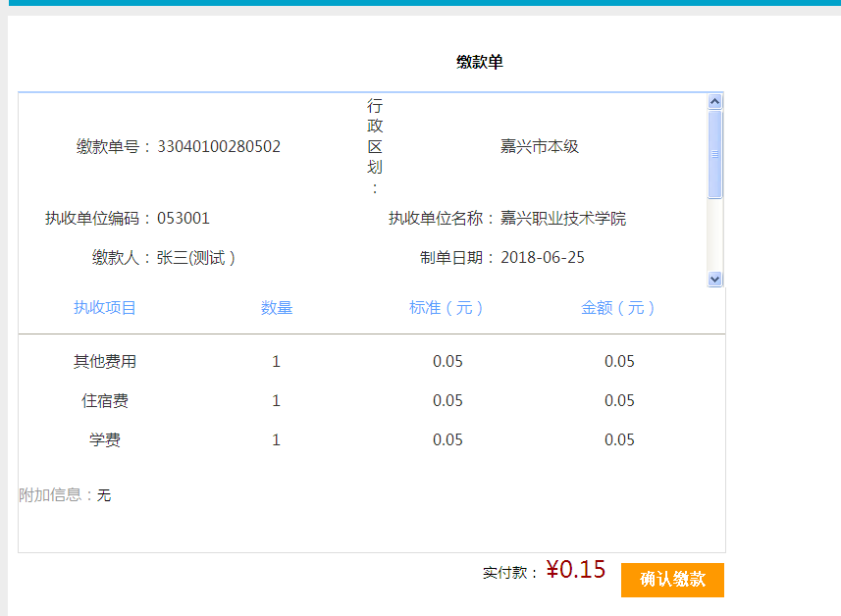The height and width of the screenshot is (616, 841).
Task: Click the date 2018-06-25
Action: tap(543, 258)
